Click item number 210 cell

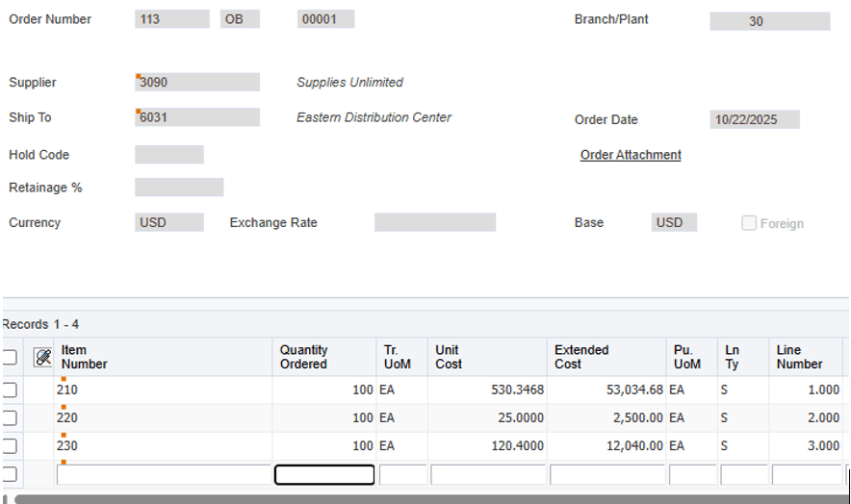(x=163, y=391)
